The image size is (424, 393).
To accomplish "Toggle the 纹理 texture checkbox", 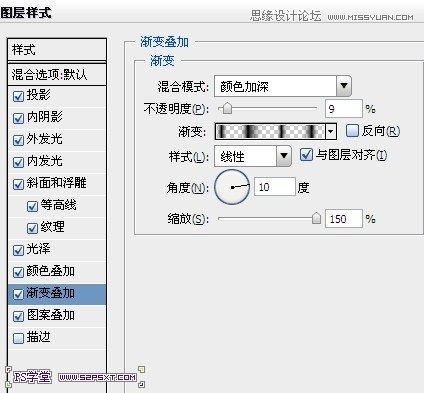I will 32,228.
